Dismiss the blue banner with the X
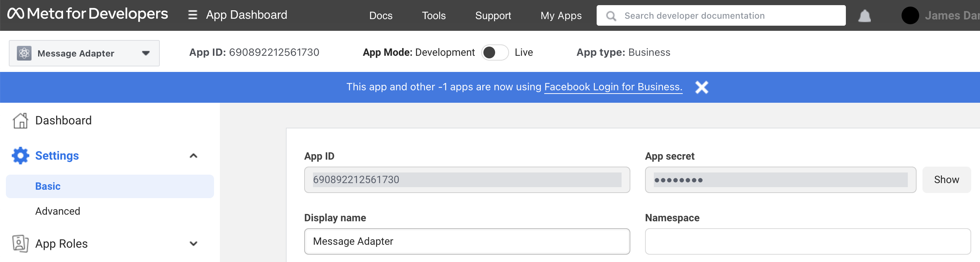980x262 pixels. (x=701, y=87)
